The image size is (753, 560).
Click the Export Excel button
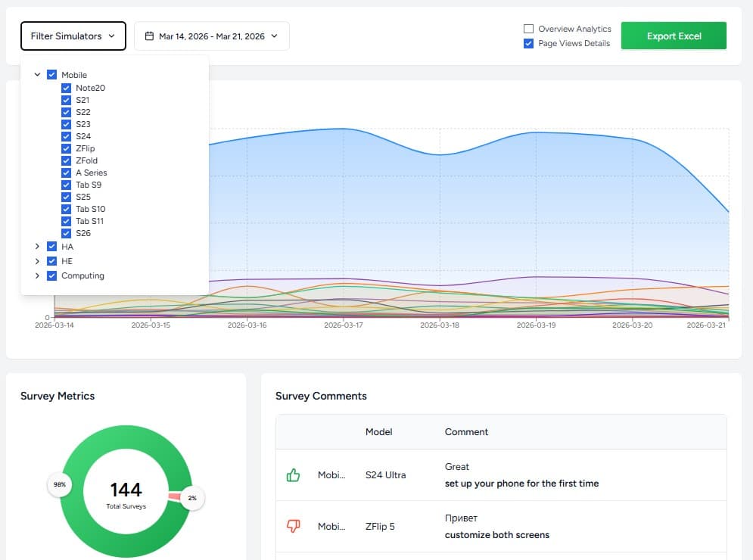coord(673,35)
